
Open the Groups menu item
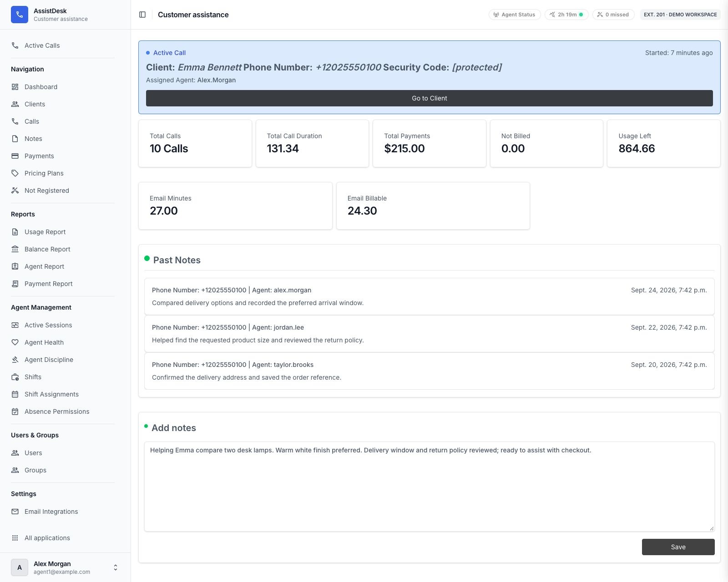tap(63, 470)
